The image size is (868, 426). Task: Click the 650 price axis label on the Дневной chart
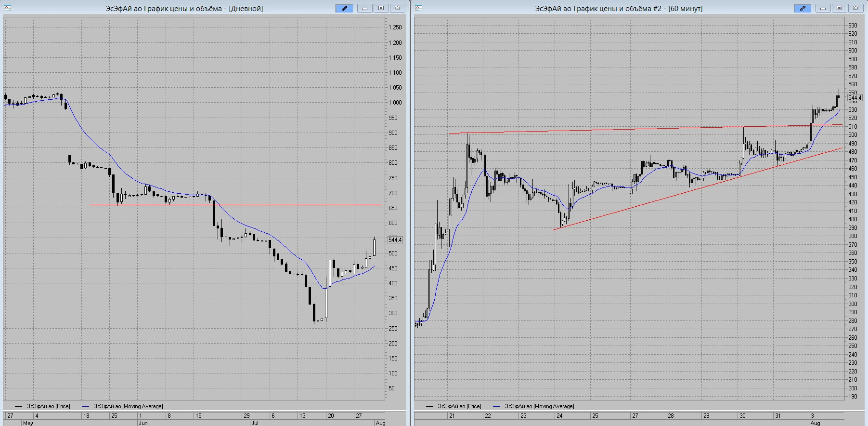(393, 208)
